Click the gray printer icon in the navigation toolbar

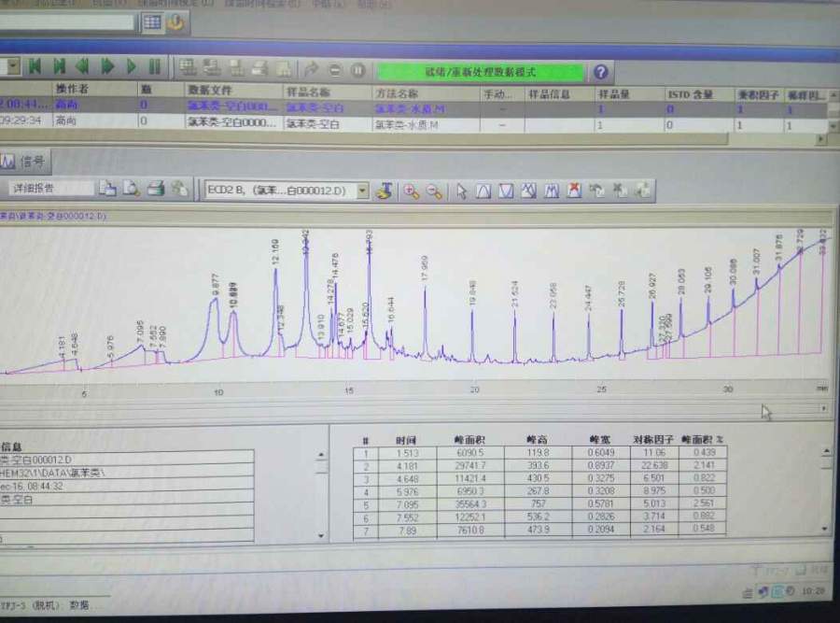pyautogui.click(x=259, y=68)
